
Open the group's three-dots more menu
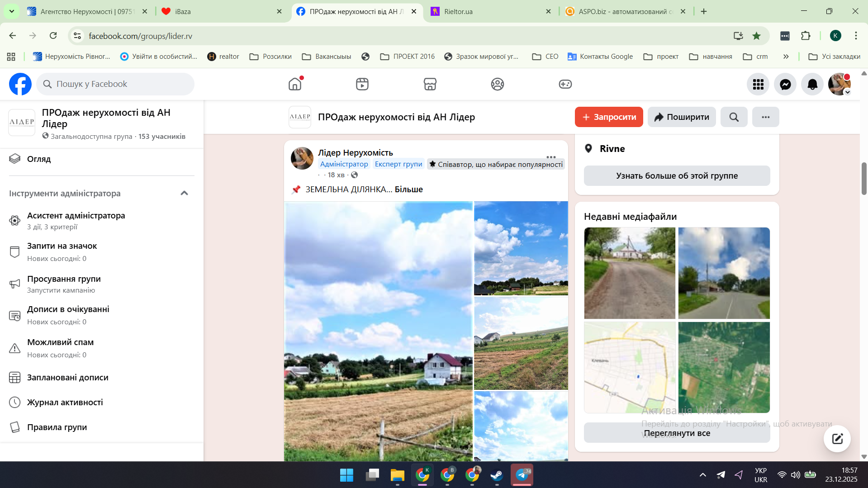(x=765, y=117)
